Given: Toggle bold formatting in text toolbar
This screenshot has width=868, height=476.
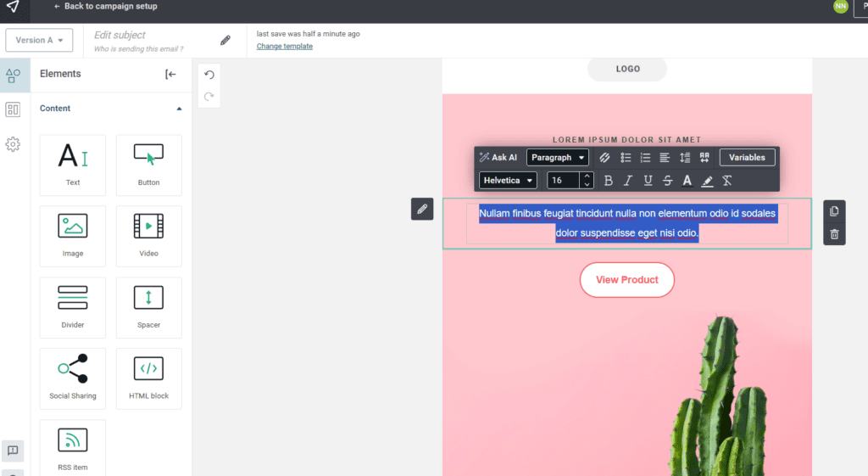Looking at the screenshot, I should (608, 181).
